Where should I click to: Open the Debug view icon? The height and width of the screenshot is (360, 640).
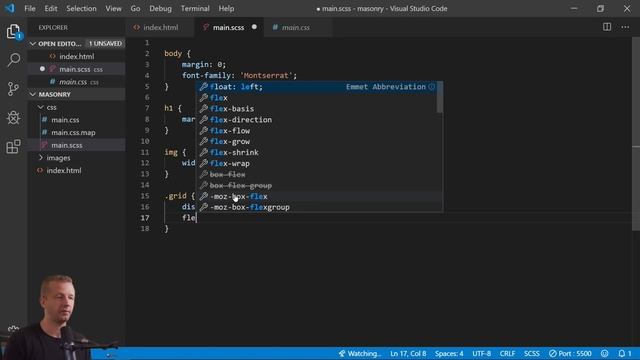tap(13, 118)
